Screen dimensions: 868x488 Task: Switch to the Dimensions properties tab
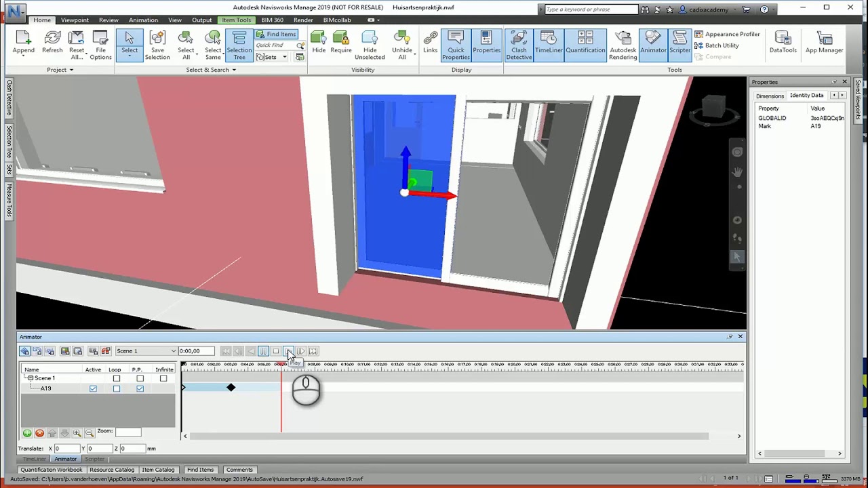click(770, 96)
